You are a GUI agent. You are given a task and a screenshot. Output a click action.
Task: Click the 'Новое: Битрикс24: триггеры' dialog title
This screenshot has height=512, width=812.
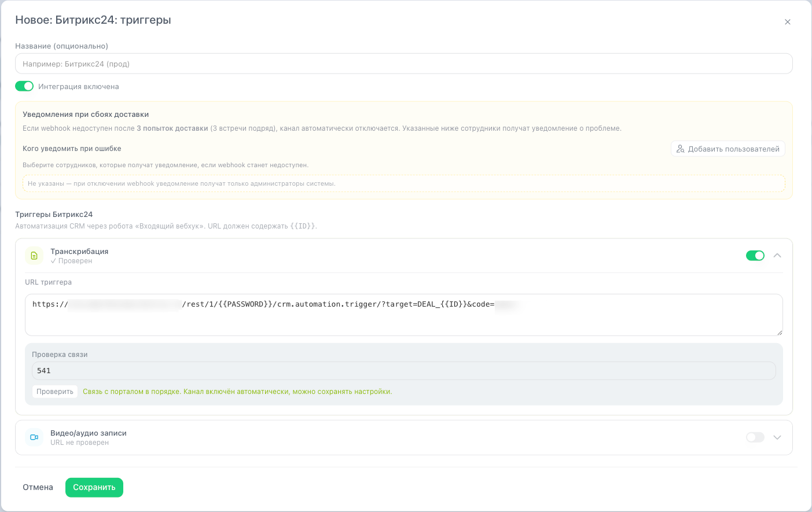tap(93, 20)
